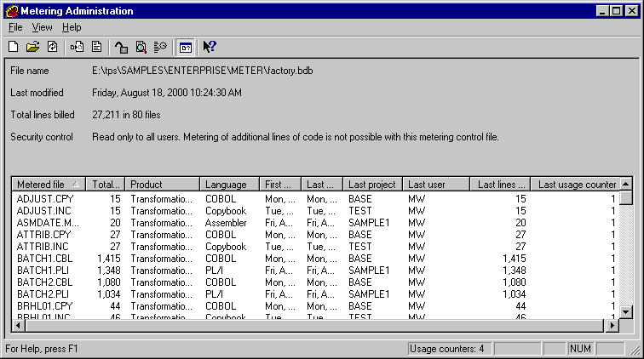
Task: Open the View menu
Action: (42, 27)
